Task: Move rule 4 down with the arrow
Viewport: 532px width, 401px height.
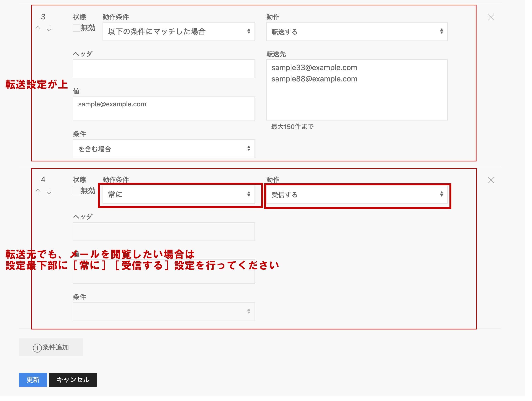Action: pos(49,192)
